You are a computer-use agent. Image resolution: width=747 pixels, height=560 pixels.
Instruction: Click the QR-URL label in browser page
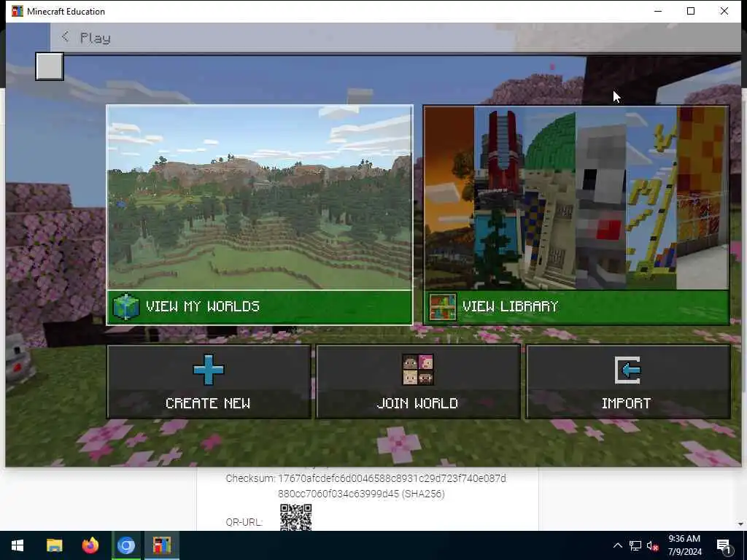(x=244, y=522)
